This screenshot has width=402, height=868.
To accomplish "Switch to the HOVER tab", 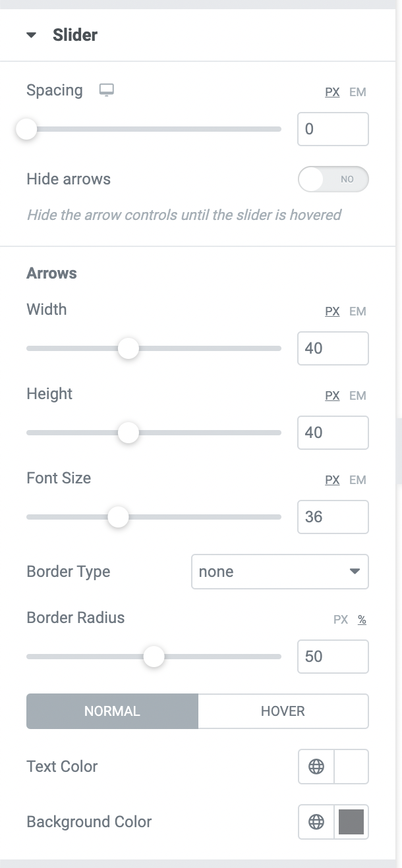I will [x=283, y=711].
